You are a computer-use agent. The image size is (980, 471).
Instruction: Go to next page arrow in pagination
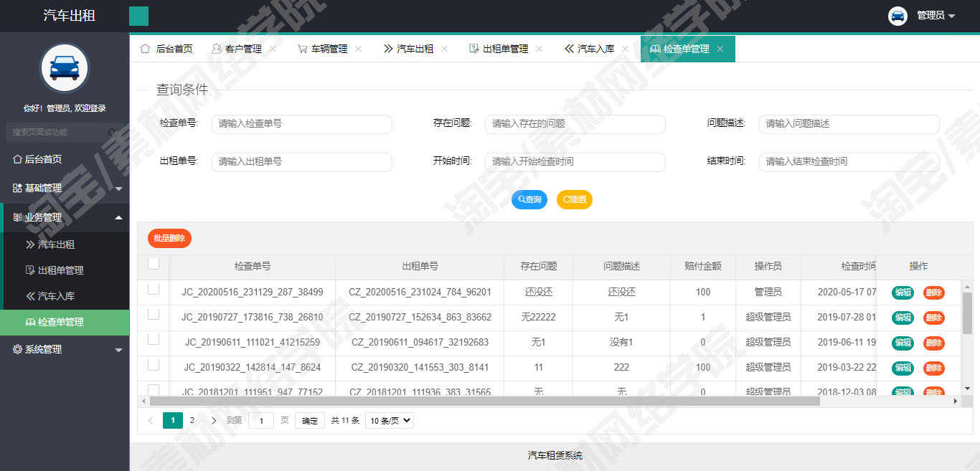pos(214,421)
